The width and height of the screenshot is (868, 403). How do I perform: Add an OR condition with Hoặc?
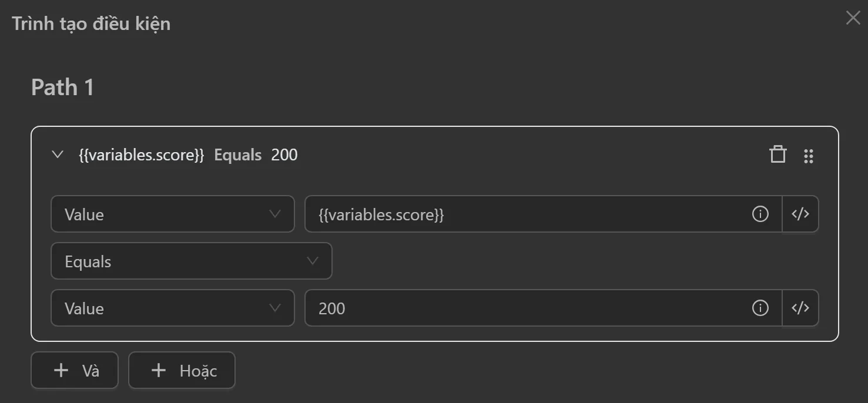point(182,371)
